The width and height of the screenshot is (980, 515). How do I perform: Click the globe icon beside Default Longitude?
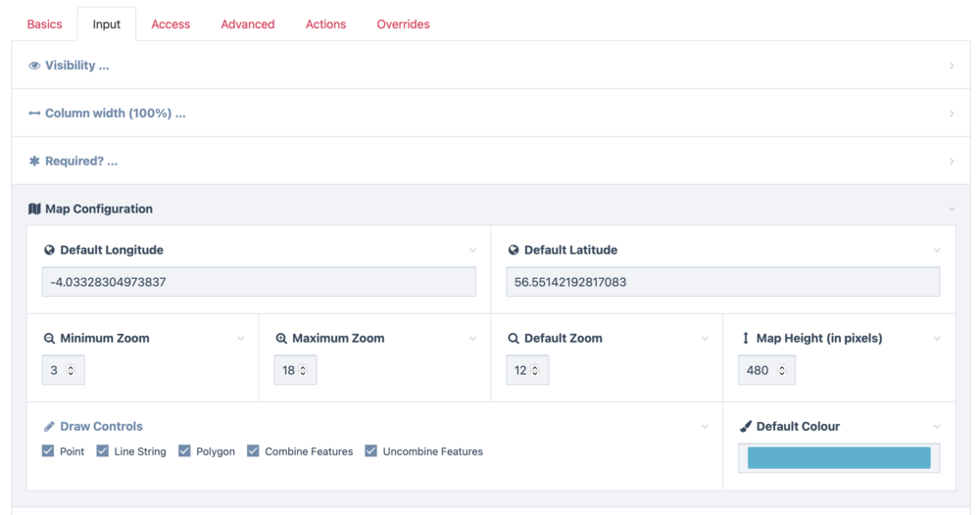49,251
